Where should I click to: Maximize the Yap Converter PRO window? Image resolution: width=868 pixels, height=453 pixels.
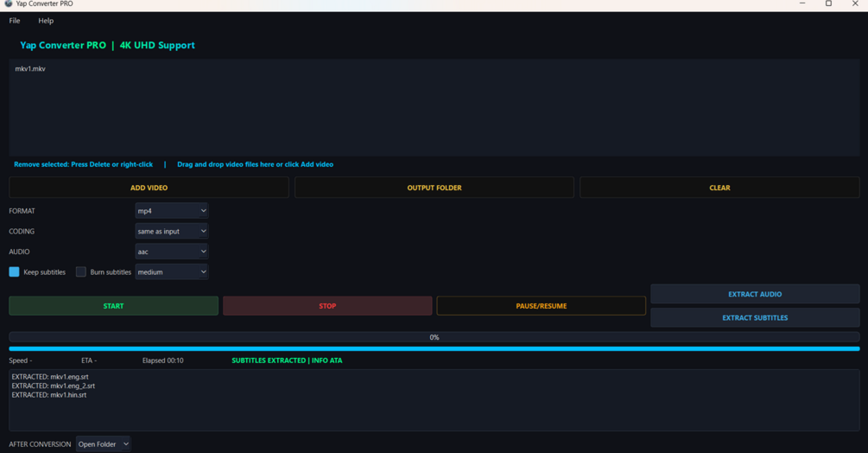[828, 3]
